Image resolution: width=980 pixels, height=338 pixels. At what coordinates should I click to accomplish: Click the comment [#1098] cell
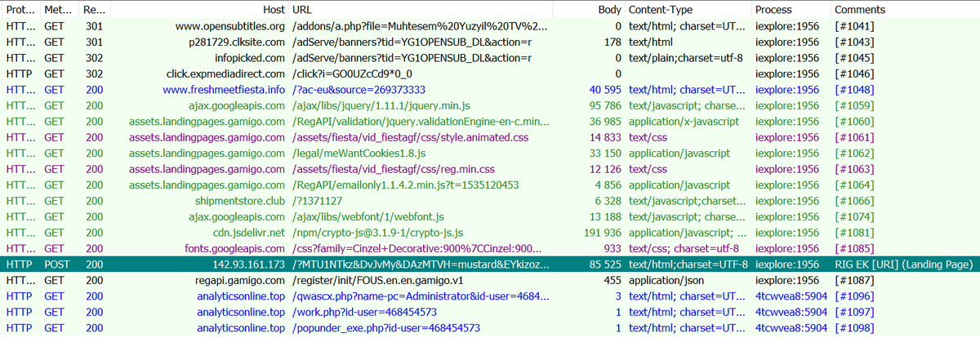coord(854,328)
